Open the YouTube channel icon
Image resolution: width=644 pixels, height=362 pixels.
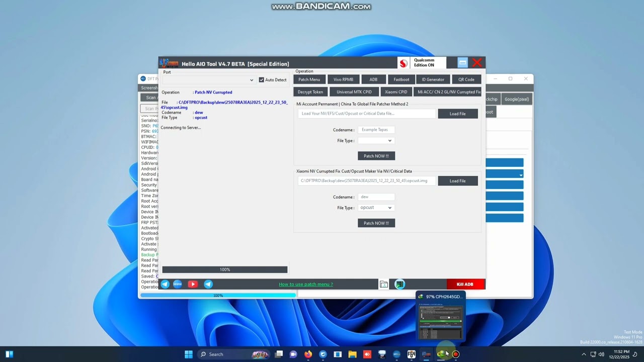193,284
